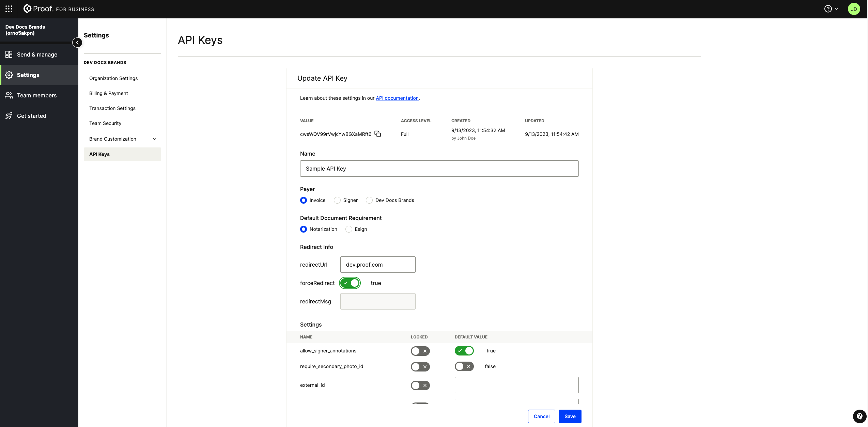The height and width of the screenshot is (427, 868).
Task: Save the API key changes
Action: click(570, 416)
